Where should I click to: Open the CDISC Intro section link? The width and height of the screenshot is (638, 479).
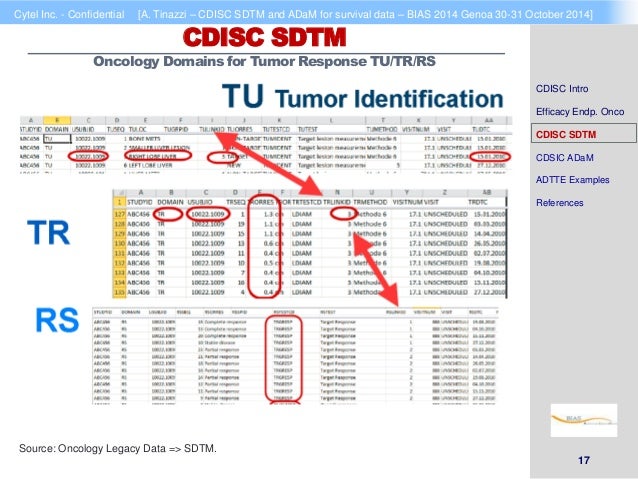pos(562,89)
